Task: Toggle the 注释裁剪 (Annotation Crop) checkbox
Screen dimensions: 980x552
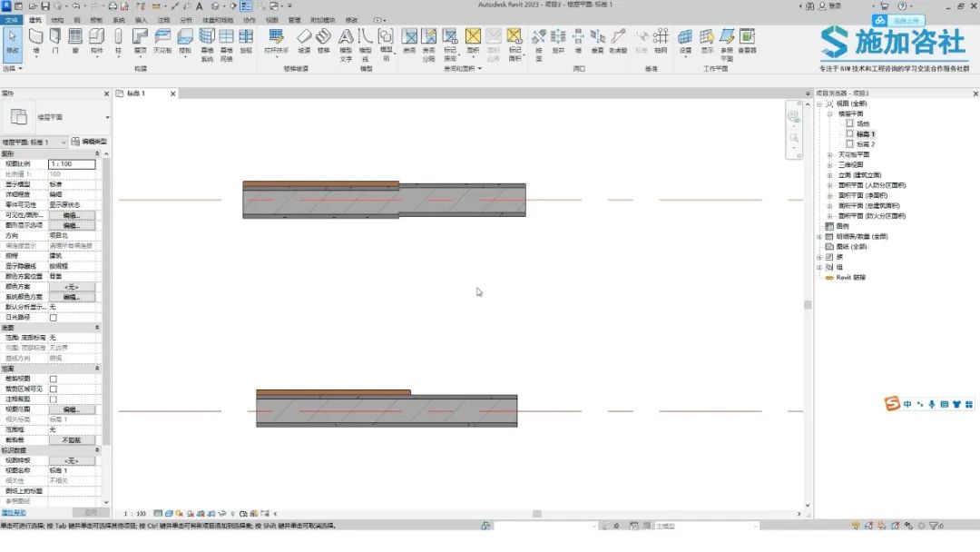Action: [54, 399]
